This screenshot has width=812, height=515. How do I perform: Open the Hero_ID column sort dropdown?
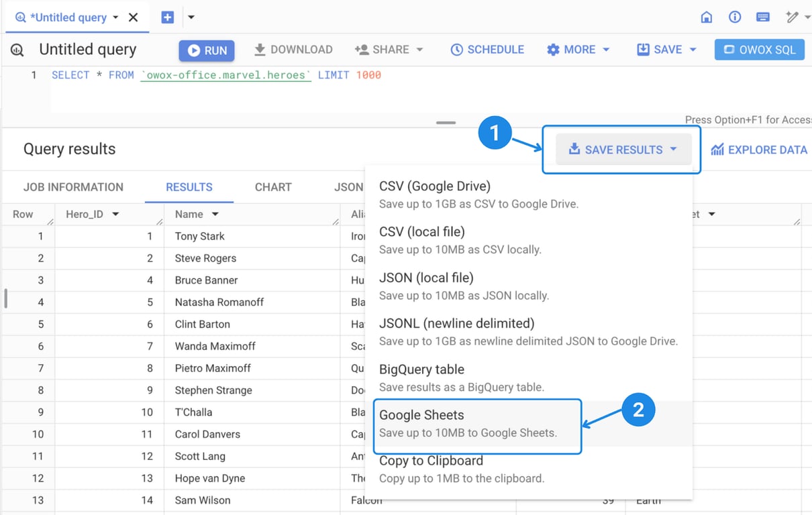[x=115, y=215]
